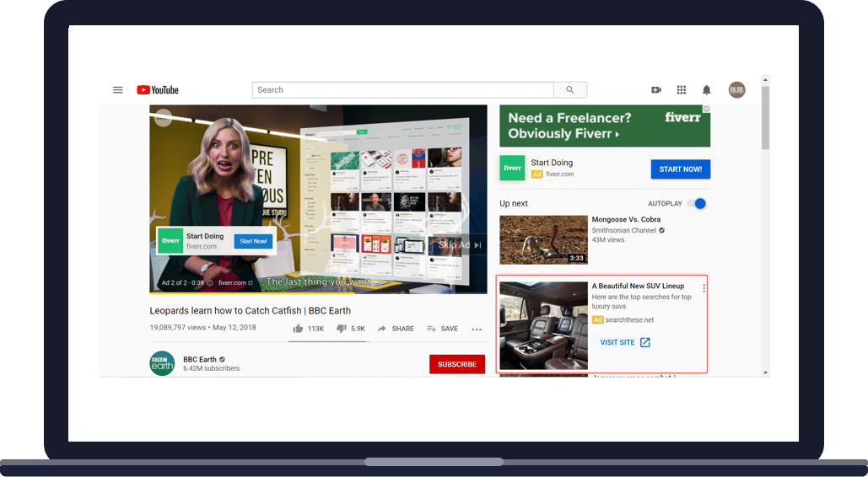Click scrollbar down arrow
Screen dimensions: 868x477
click(766, 373)
